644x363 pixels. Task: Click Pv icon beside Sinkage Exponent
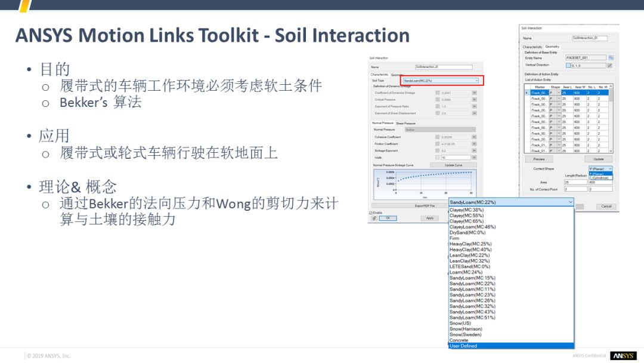[x=474, y=151]
